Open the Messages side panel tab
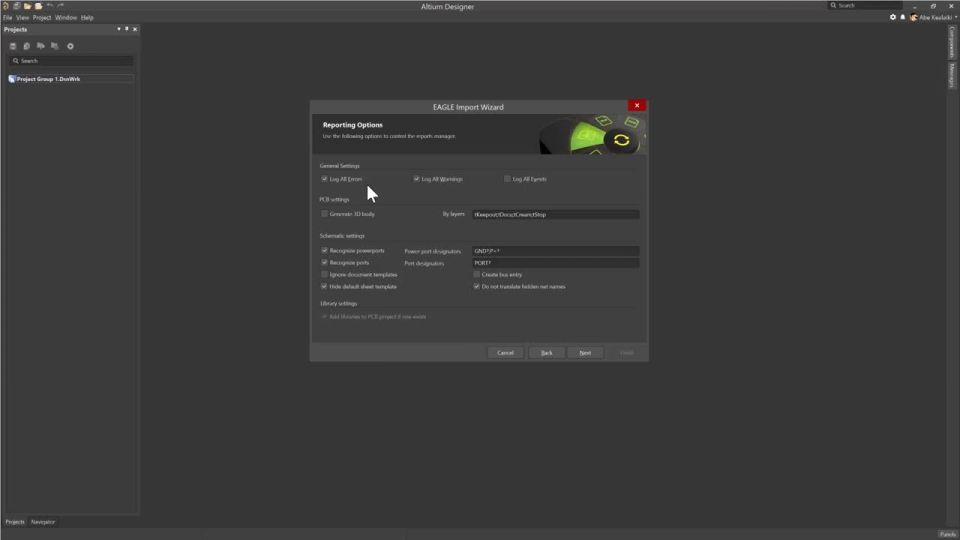 (951, 75)
